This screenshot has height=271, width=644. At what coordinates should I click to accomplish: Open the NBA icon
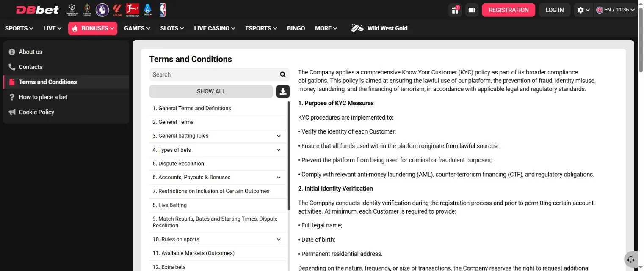point(163,10)
